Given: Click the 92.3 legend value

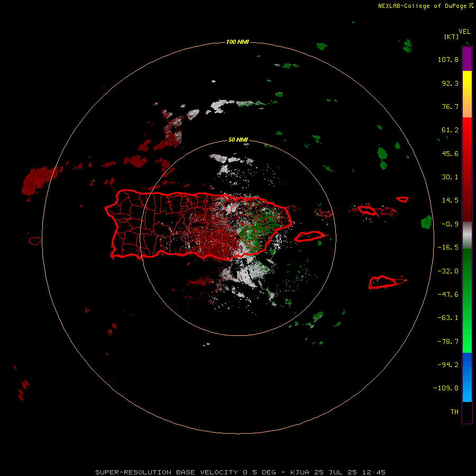Looking at the screenshot, I should click(450, 83).
